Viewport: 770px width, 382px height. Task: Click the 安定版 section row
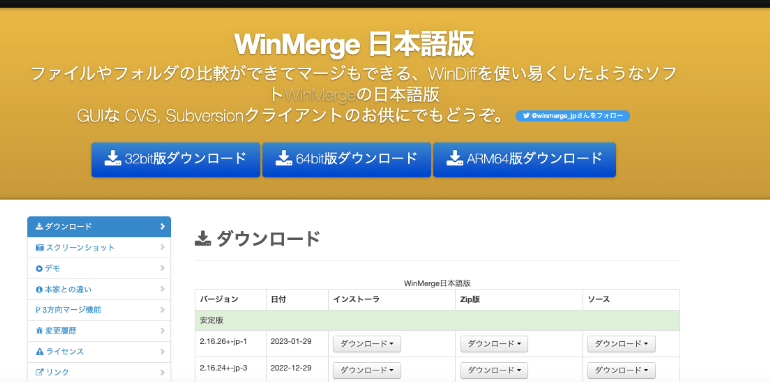click(437, 320)
